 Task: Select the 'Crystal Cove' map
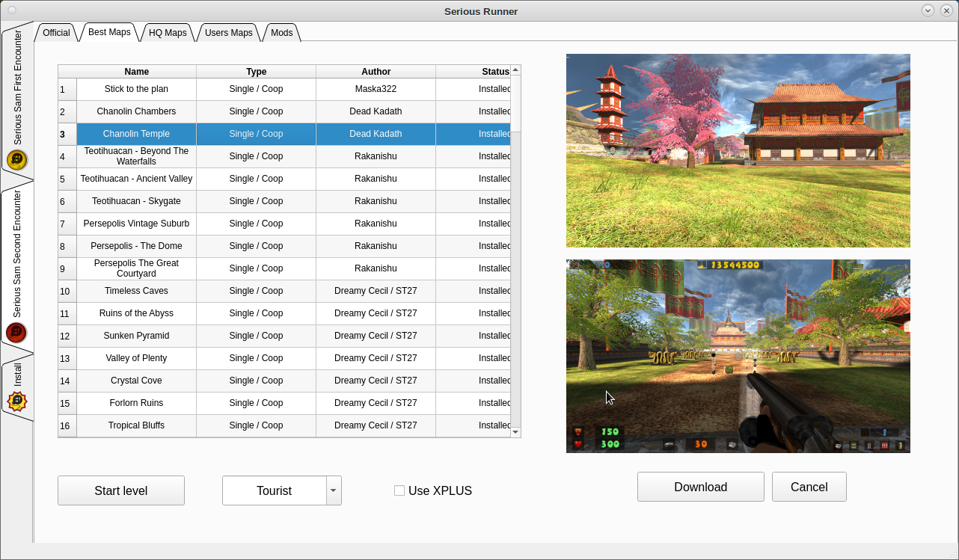pos(137,381)
